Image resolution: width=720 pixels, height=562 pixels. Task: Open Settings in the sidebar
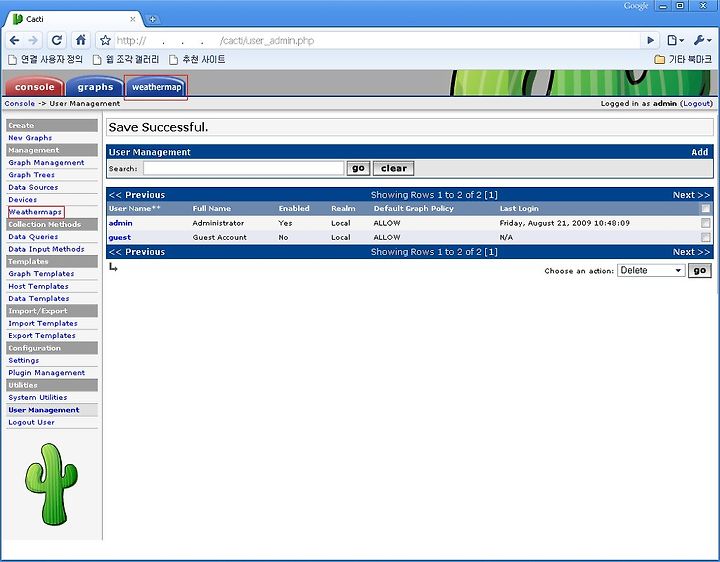point(23,360)
